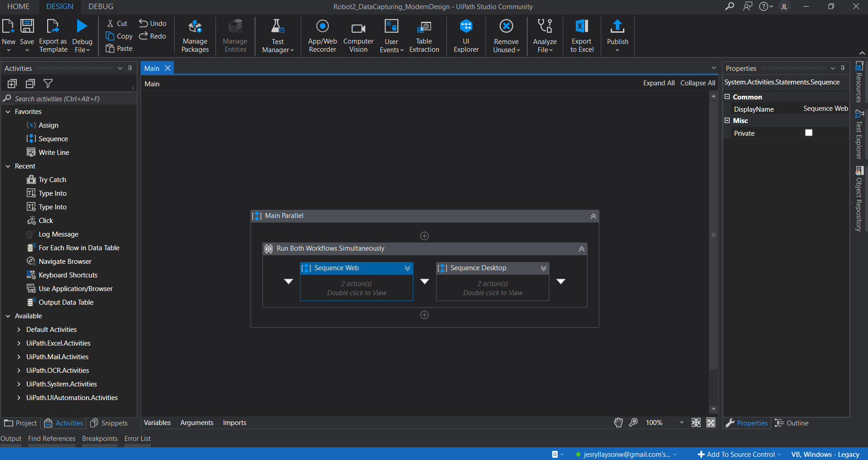Open the Arguments panel
This screenshot has height=460, width=868.
coord(197,423)
